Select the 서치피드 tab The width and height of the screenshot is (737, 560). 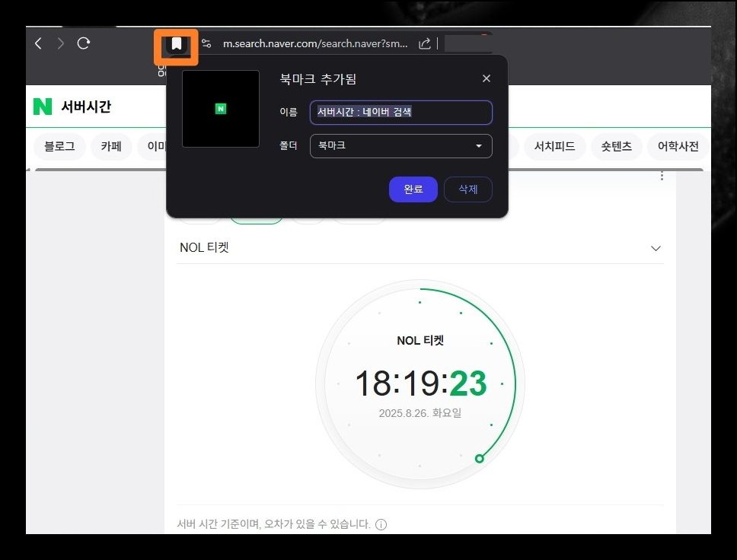pos(554,147)
